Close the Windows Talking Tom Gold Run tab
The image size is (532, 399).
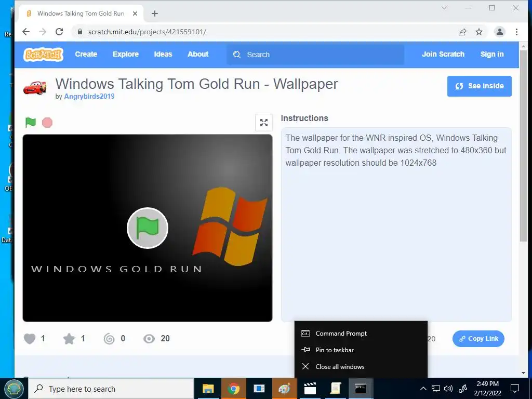(x=135, y=14)
